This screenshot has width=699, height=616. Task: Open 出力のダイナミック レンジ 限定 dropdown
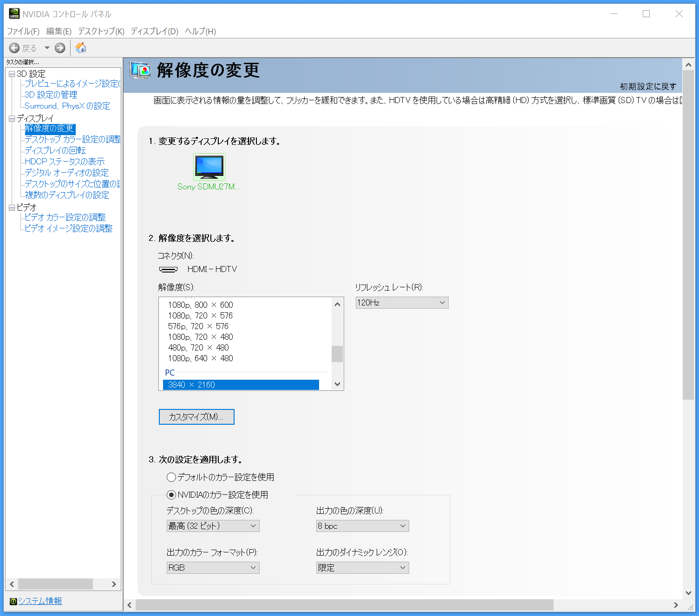[363, 568]
